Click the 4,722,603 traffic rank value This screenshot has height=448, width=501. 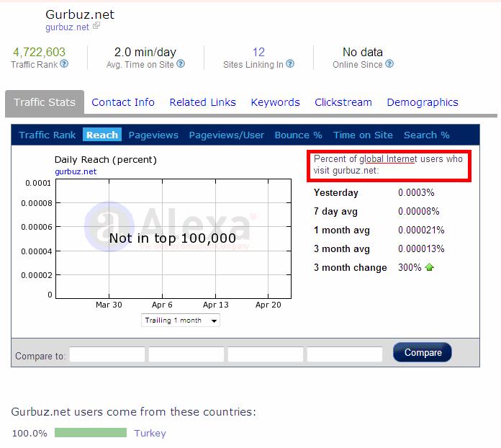coord(39,52)
